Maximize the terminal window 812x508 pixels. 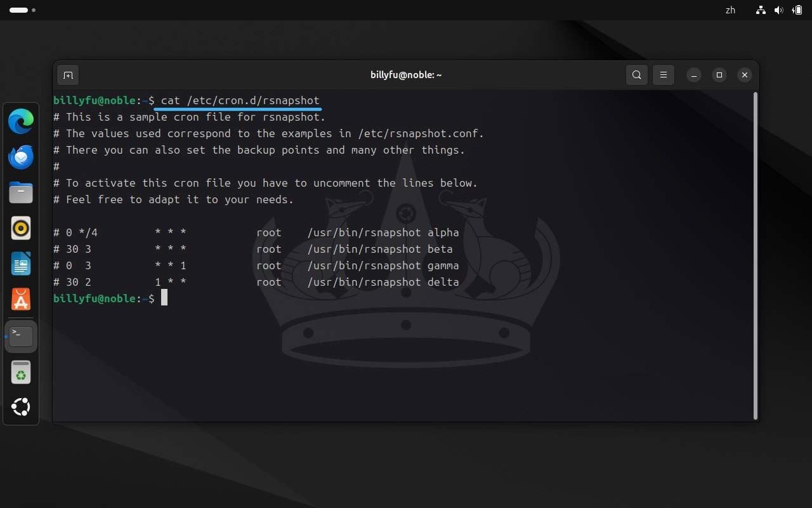[x=719, y=75]
